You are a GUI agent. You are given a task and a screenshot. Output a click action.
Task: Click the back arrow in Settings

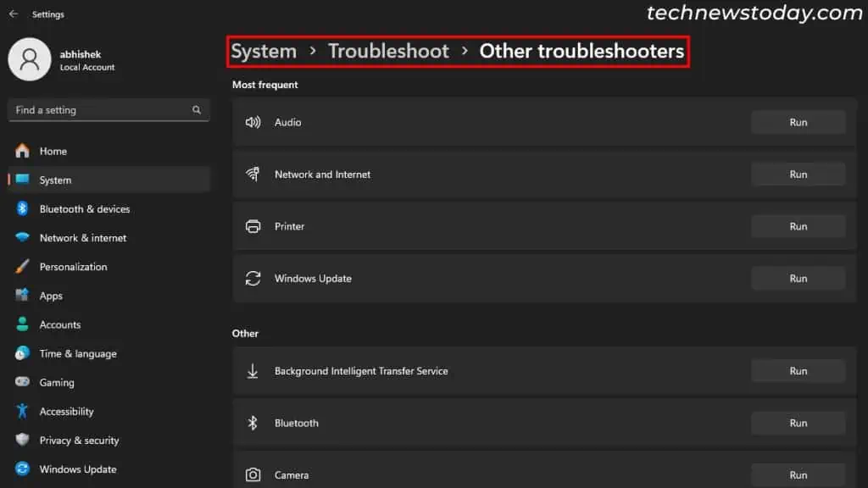(x=14, y=14)
